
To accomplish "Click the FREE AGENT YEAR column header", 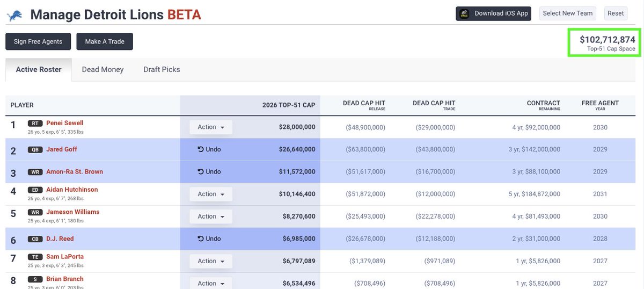I will coord(600,105).
